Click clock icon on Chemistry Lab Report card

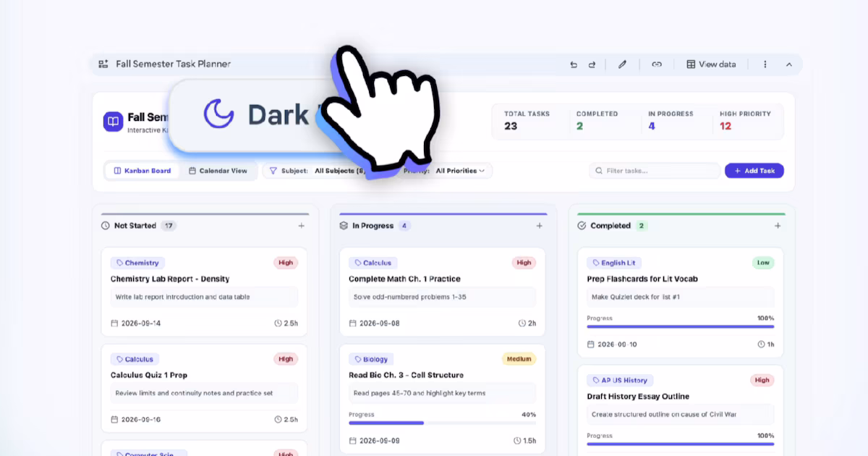tap(278, 324)
